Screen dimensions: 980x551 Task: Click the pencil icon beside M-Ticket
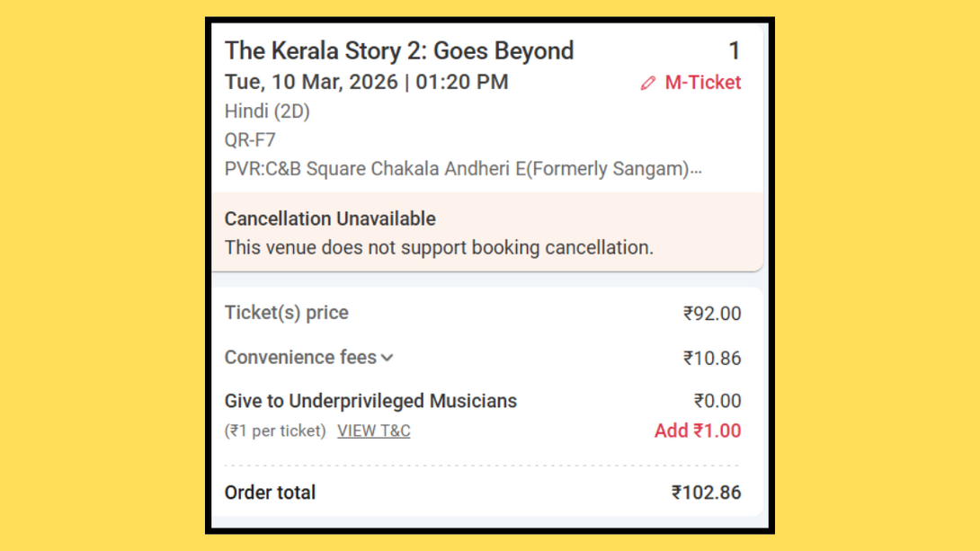pos(647,82)
